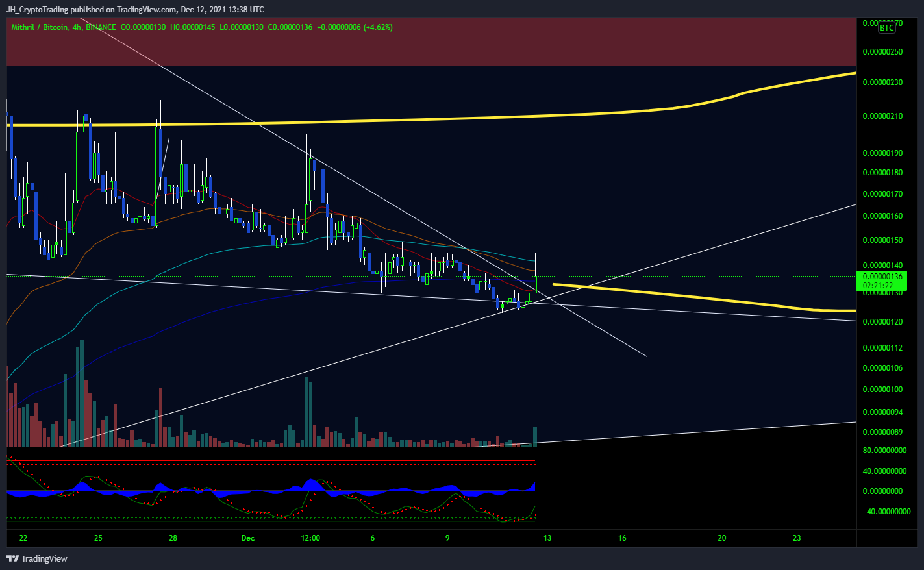Click the 12:00 label on time axis
Screen dimensions: 924x570
click(310, 538)
